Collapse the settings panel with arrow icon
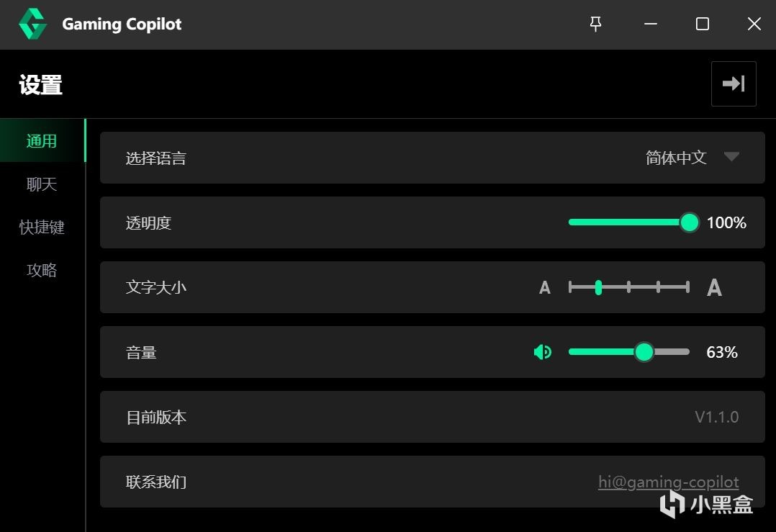 734,84
